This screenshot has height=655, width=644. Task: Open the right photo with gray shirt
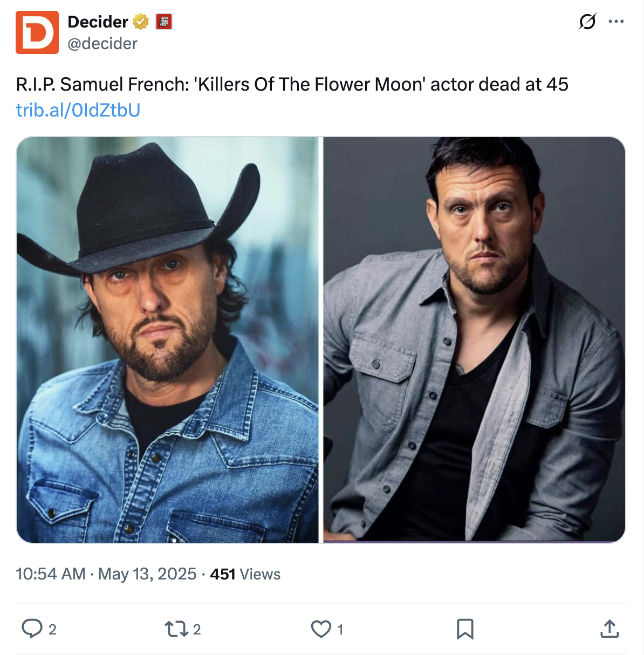[x=474, y=340]
